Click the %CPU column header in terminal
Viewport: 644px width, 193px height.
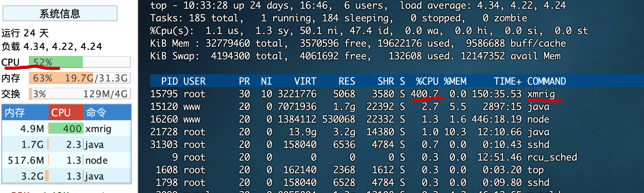(x=427, y=81)
